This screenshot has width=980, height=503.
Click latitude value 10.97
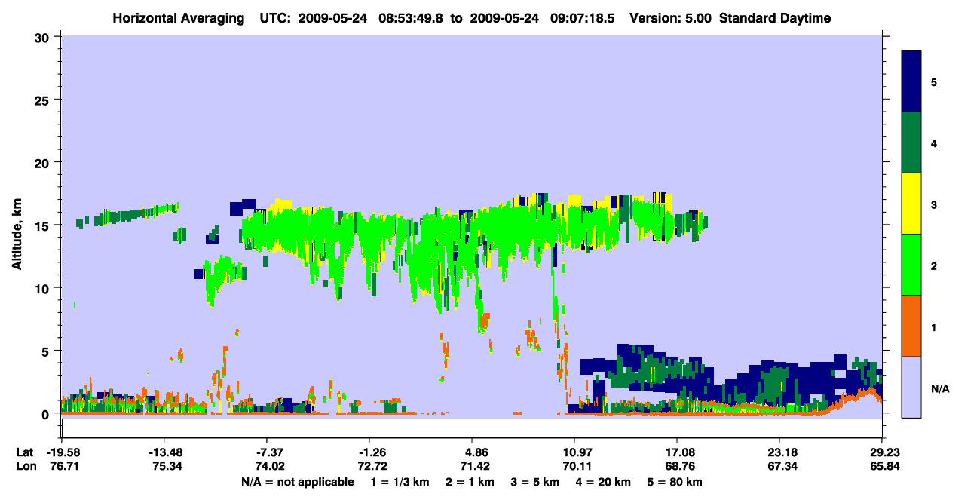574,452
